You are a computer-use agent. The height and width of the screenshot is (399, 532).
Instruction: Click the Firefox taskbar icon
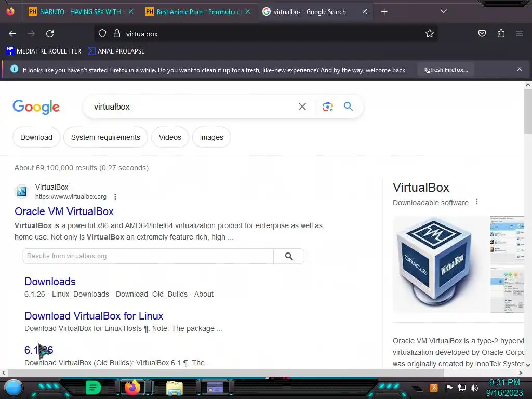coord(132,388)
